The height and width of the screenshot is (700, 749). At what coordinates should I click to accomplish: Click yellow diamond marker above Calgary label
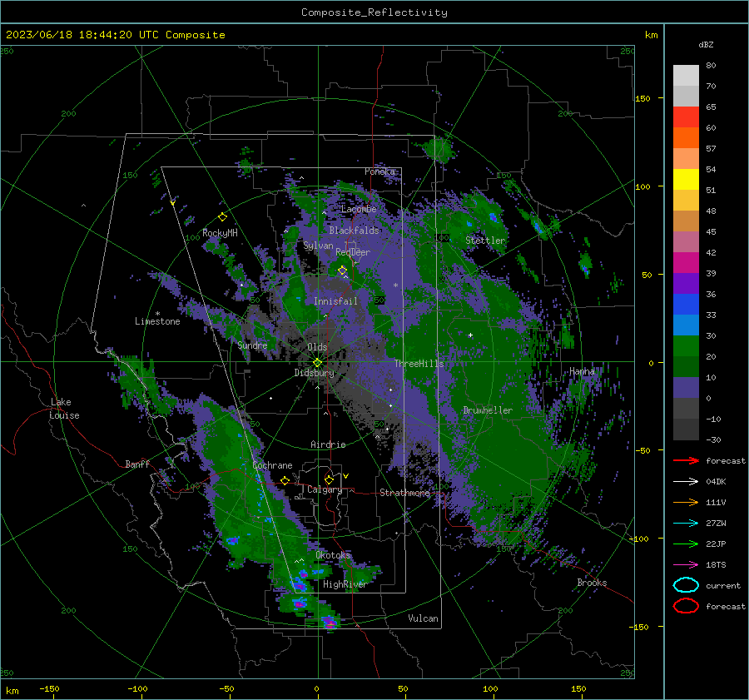tap(329, 479)
